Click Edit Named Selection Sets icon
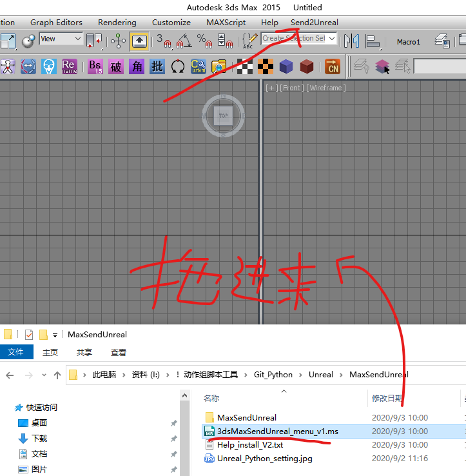Image resolution: width=466 pixels, height=476 pixels. tap(249, 41)
